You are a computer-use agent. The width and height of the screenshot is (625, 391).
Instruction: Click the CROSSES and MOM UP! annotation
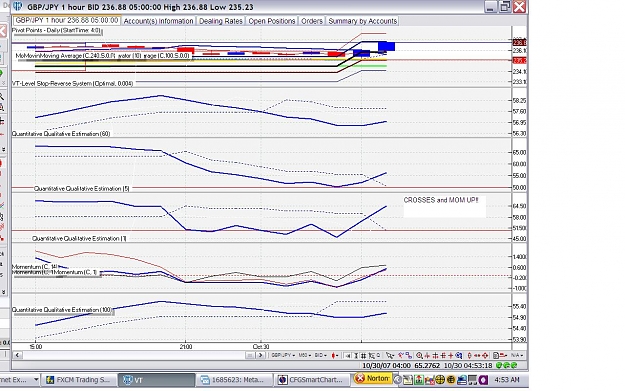click(x=441, y=200)
